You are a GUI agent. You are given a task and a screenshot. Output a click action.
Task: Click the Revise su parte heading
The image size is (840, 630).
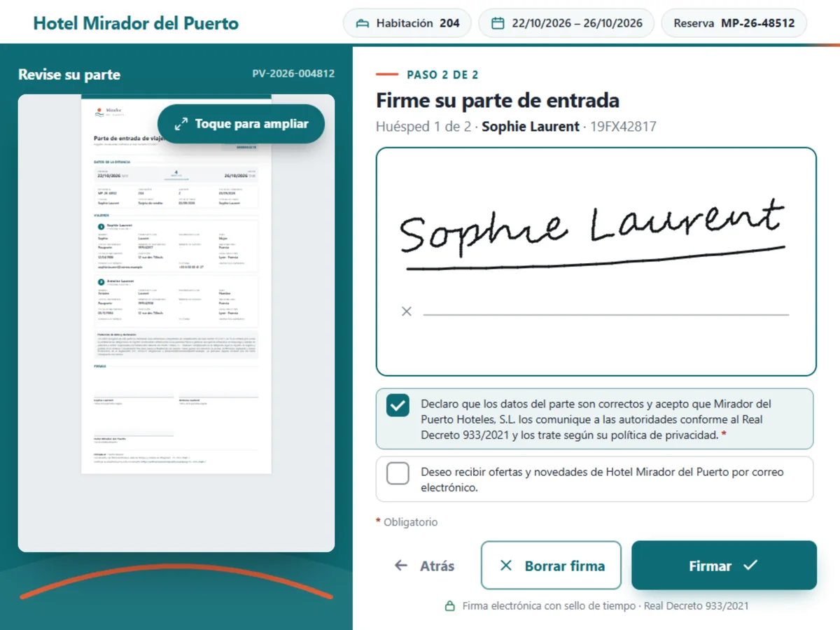69,75
